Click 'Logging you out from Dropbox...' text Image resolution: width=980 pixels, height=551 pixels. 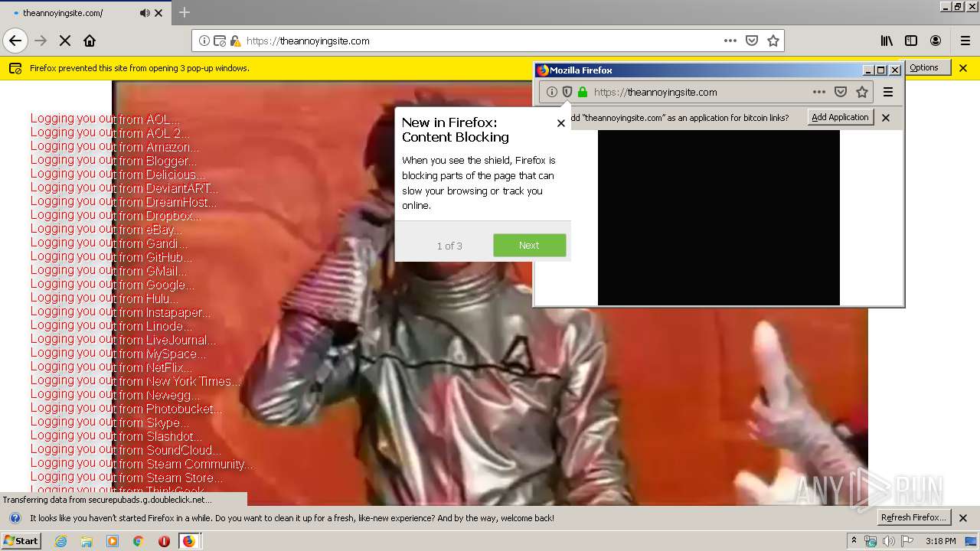point(116,216)
